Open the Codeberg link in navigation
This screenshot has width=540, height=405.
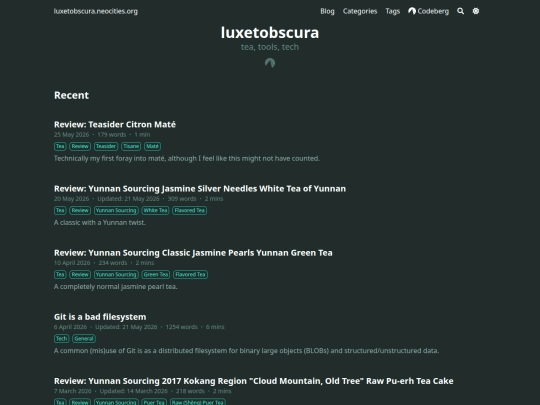point(429,11)
